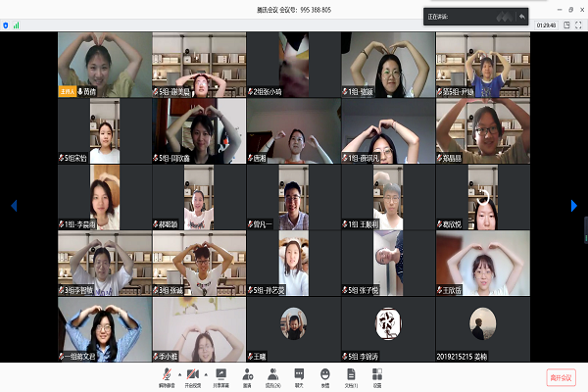This screenshot has height=392, width=588.
Task: Click the blue security shield icon
Action: coord(7,24)
